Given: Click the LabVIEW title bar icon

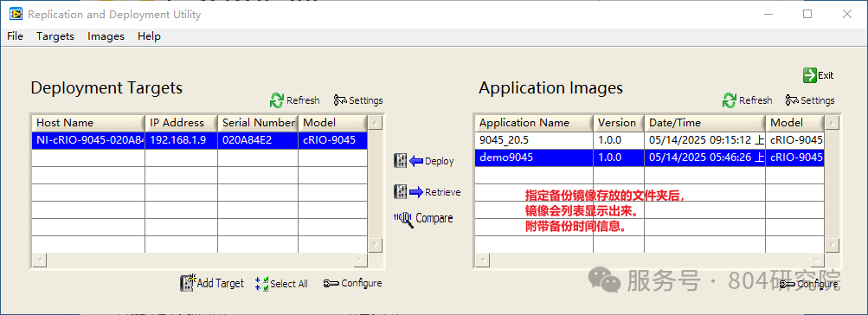Looking at the screenshot, I should 16,15.
